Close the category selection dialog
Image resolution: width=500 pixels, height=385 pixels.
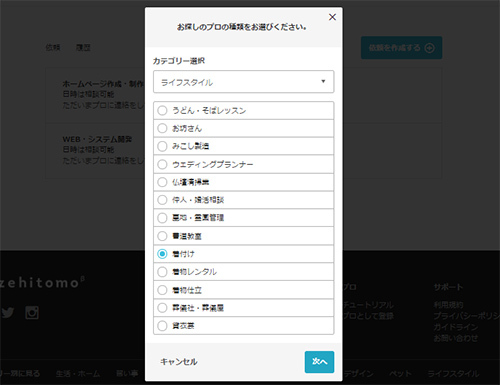click(x=332, y=17)
